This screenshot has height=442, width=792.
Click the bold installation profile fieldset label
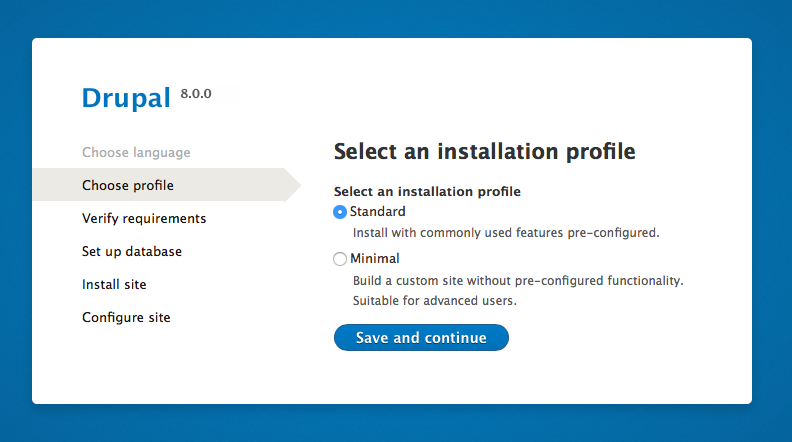pos(427,191)
